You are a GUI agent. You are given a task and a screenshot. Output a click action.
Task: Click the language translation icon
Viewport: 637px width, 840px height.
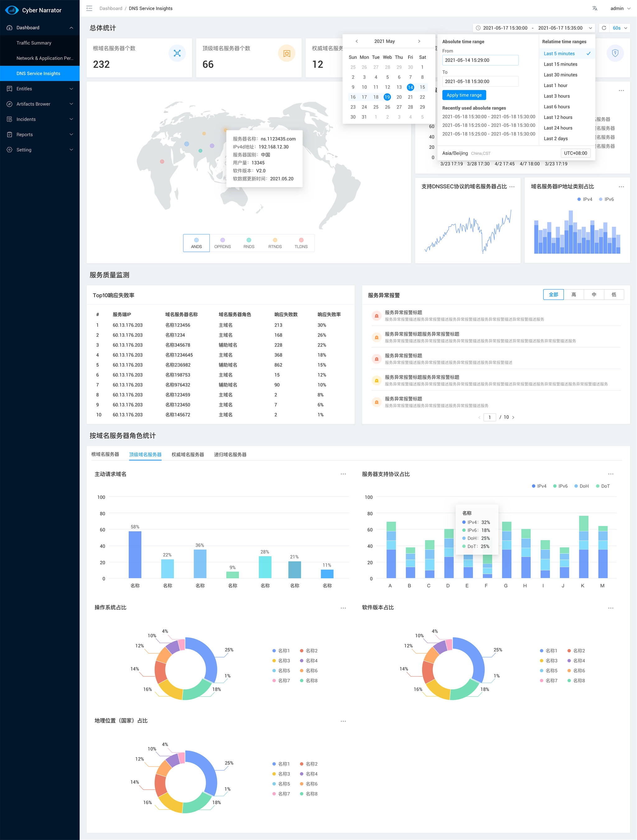[x=594, y=8]
